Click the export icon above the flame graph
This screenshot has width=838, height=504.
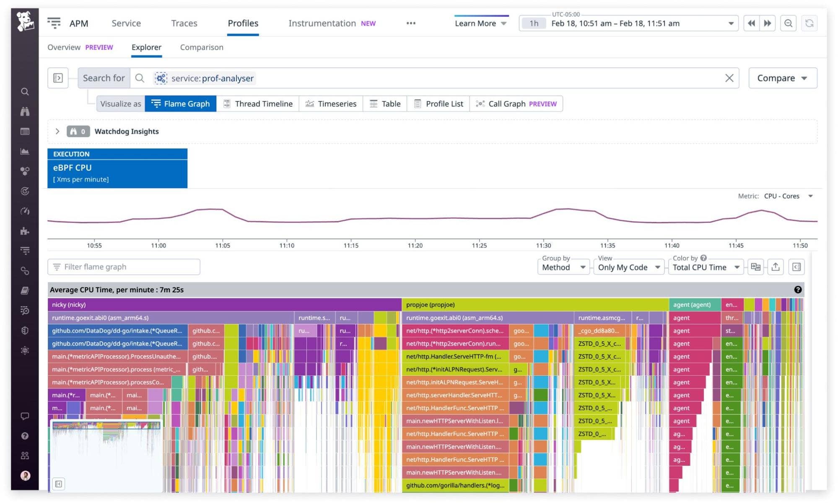point(775,267)
